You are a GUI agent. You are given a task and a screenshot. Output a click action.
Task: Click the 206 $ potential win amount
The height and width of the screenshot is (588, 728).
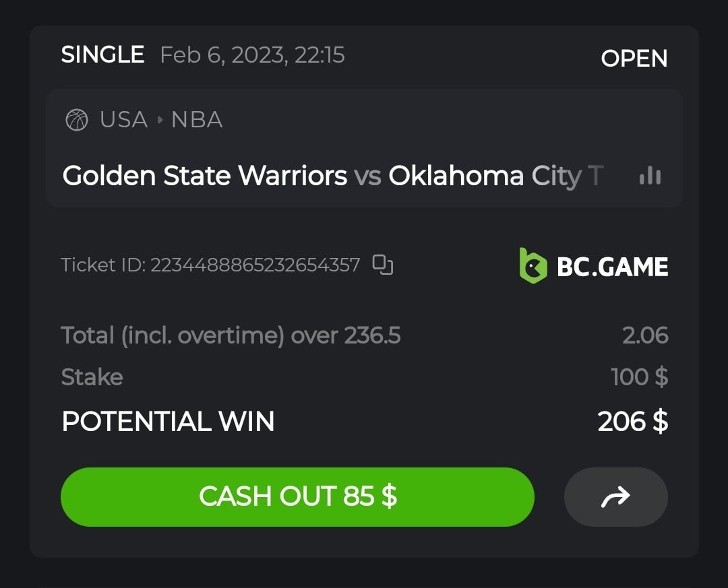[632, 422]
